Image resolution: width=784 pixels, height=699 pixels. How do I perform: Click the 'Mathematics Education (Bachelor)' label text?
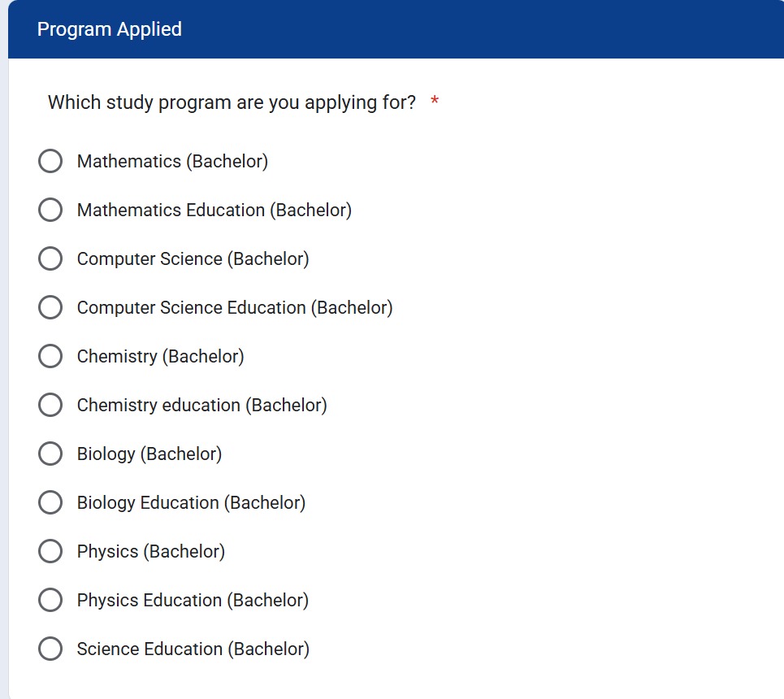point(214,210)
